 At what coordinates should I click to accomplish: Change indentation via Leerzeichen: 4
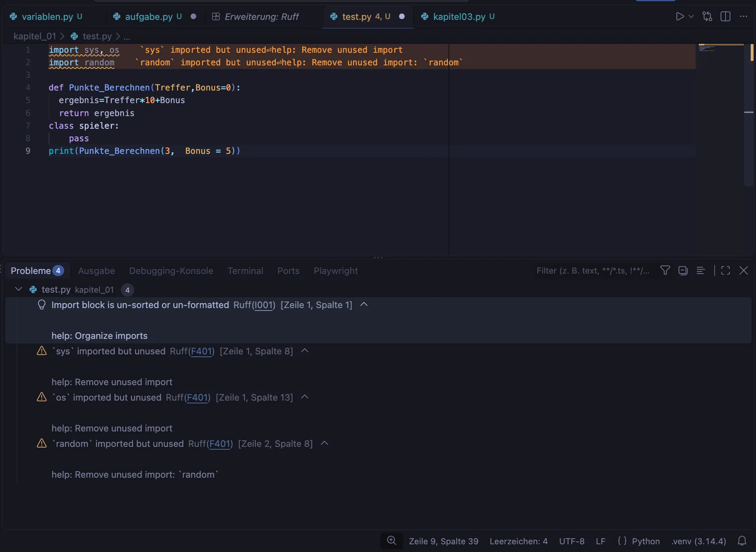(x=518, y=541)
